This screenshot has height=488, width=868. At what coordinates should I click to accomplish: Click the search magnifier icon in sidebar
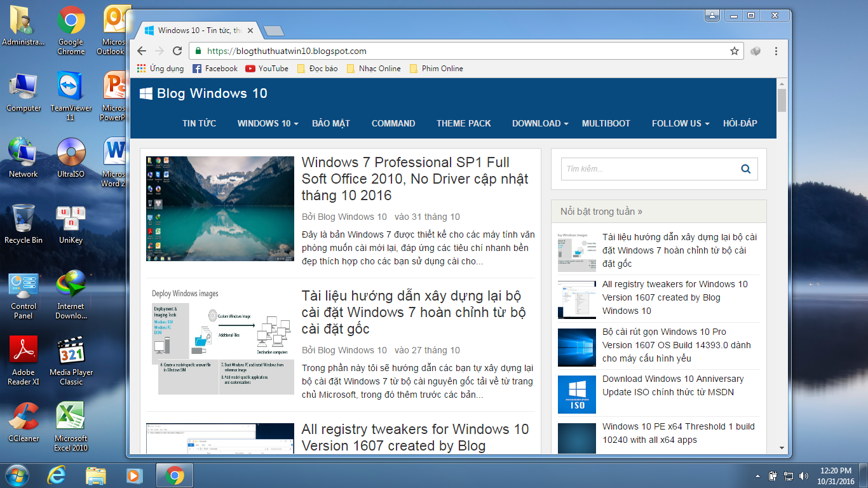(745, 169)
